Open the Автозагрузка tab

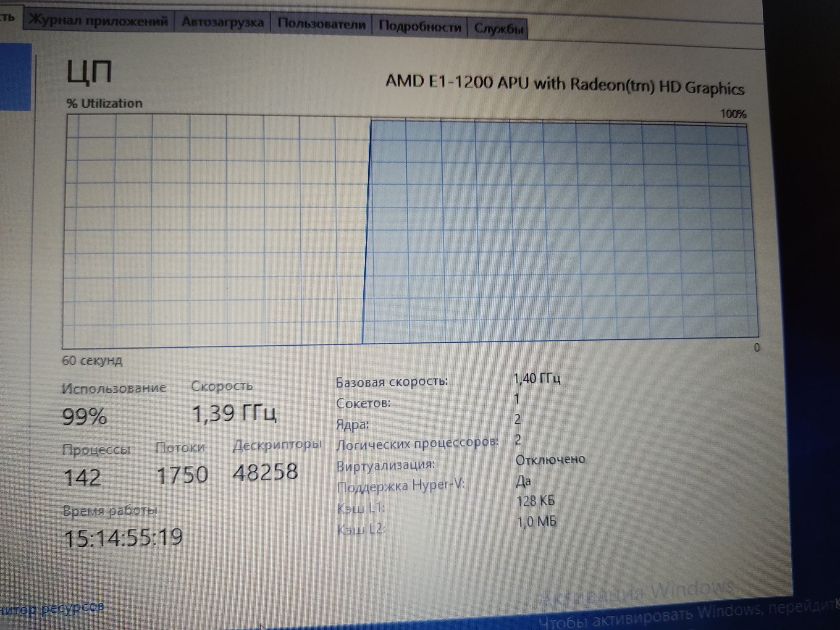click(x=223, y=22)
